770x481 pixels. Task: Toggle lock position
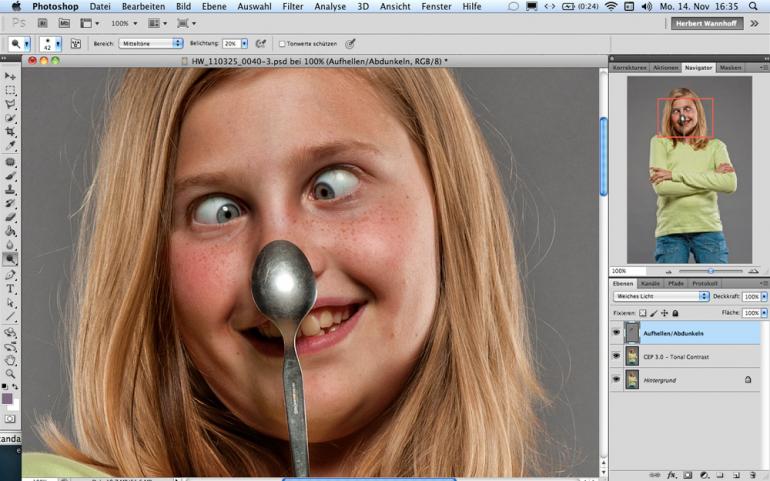(x=664, y=313)
